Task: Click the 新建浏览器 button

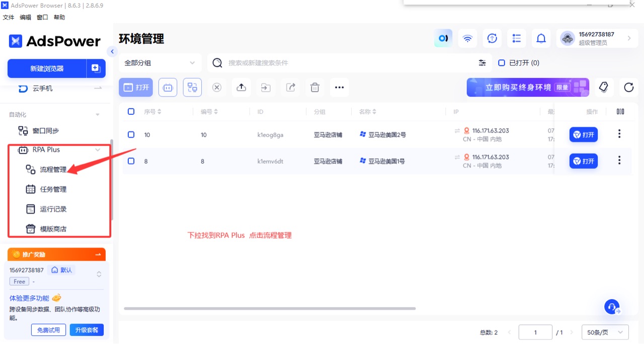Action: point(47,68)
